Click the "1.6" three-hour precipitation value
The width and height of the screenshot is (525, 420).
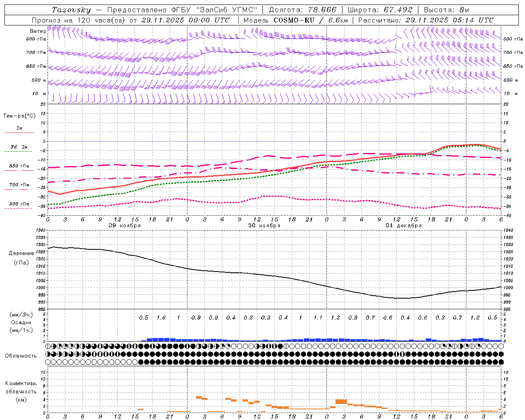pos(161,317)
